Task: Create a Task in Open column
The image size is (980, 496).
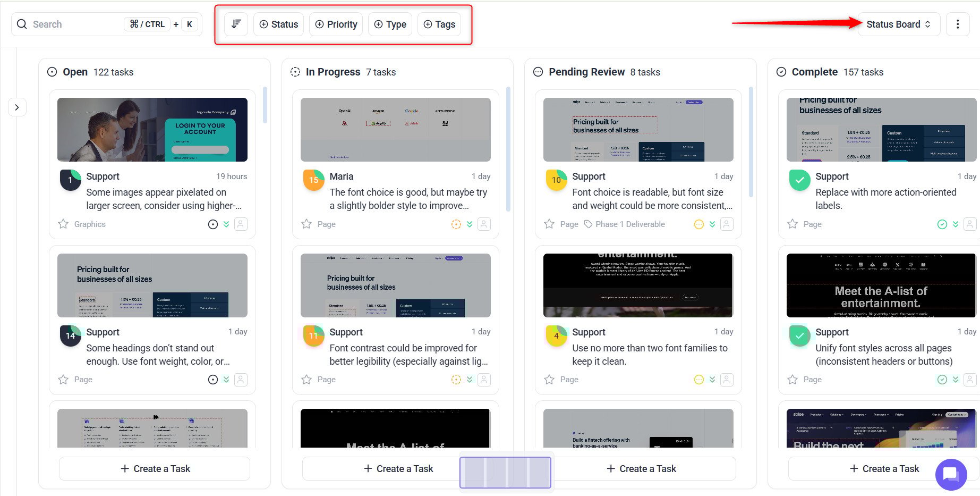Action: (x=155, y=468)
